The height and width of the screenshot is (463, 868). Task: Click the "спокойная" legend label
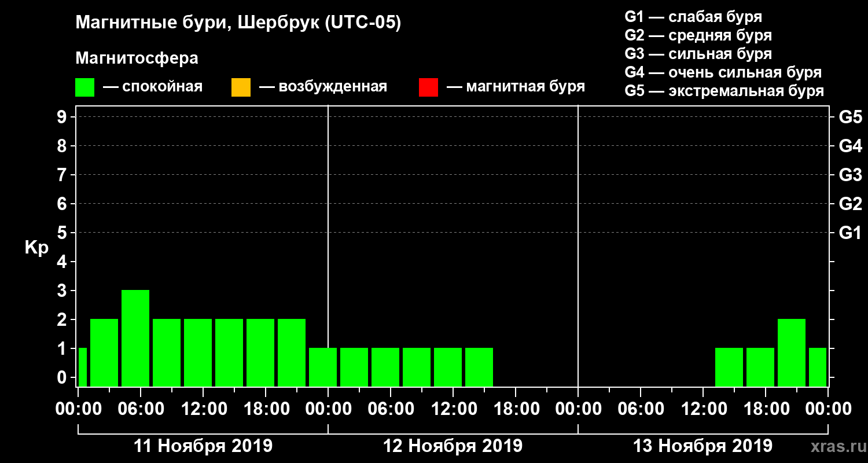point(162,87)
